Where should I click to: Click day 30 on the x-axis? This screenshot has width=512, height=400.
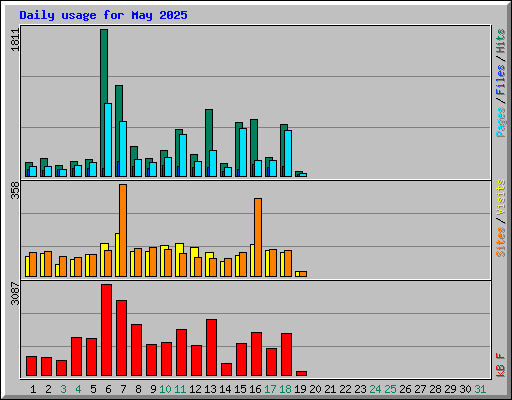point(465,389)
